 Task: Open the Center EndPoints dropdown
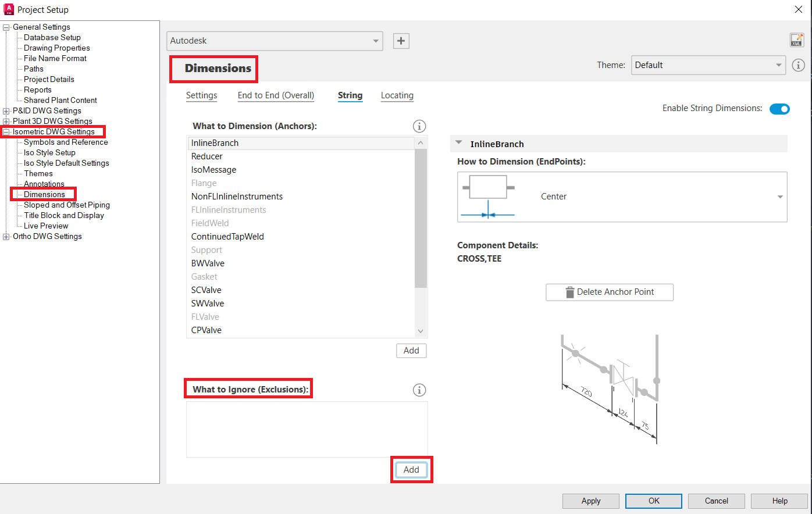tap(779, 197)
